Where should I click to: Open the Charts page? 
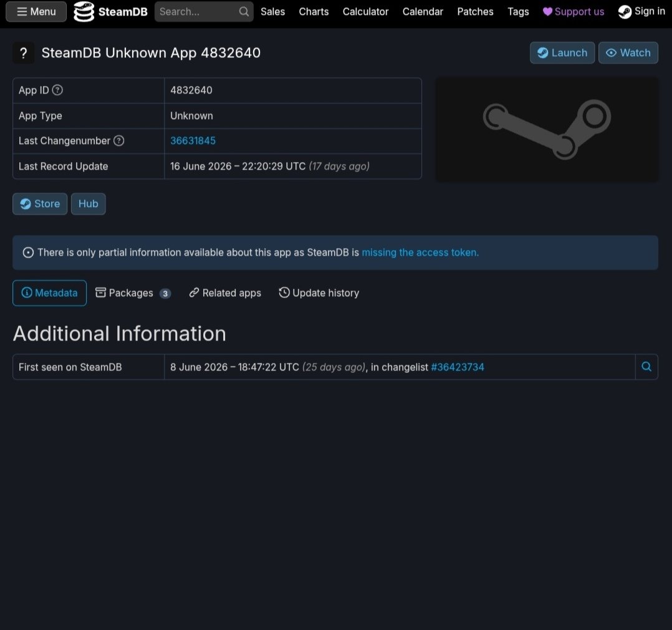[x=314, y=12]
